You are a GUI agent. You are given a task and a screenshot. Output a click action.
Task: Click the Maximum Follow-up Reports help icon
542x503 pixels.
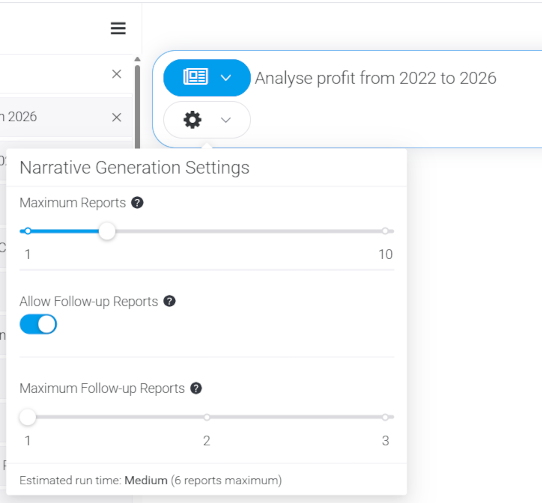tap(196, 388)
